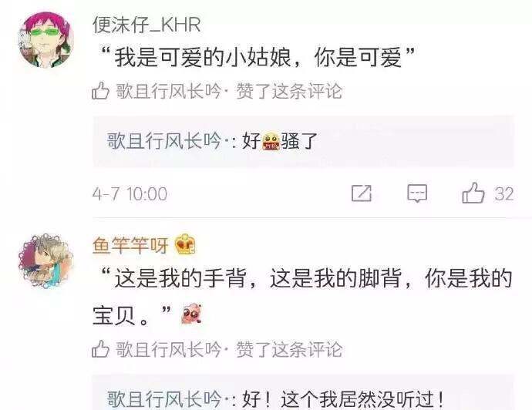
Task: Click the 4-7 10:00 timestamp
Action: (130, 194)
